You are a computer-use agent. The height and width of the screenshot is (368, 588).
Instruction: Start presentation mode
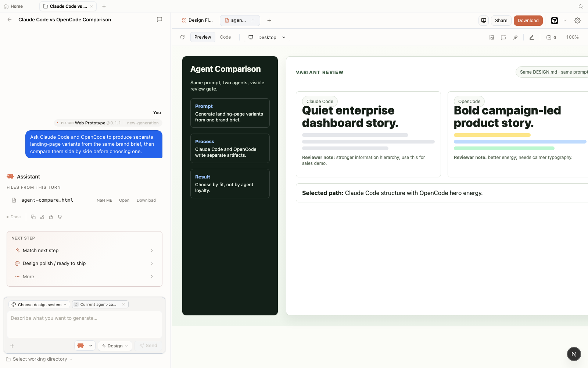[x=484, y=20]
